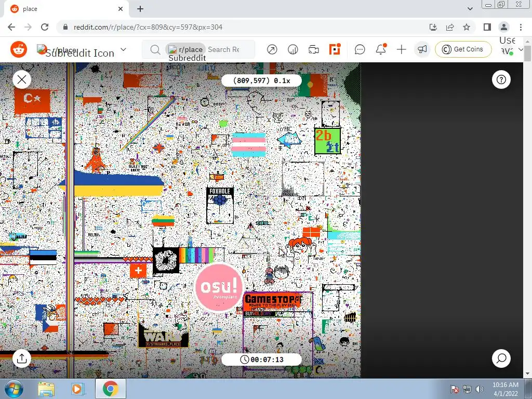
Task: Click the transgender pride flag on canvas
Action: [x=249, y=144]
